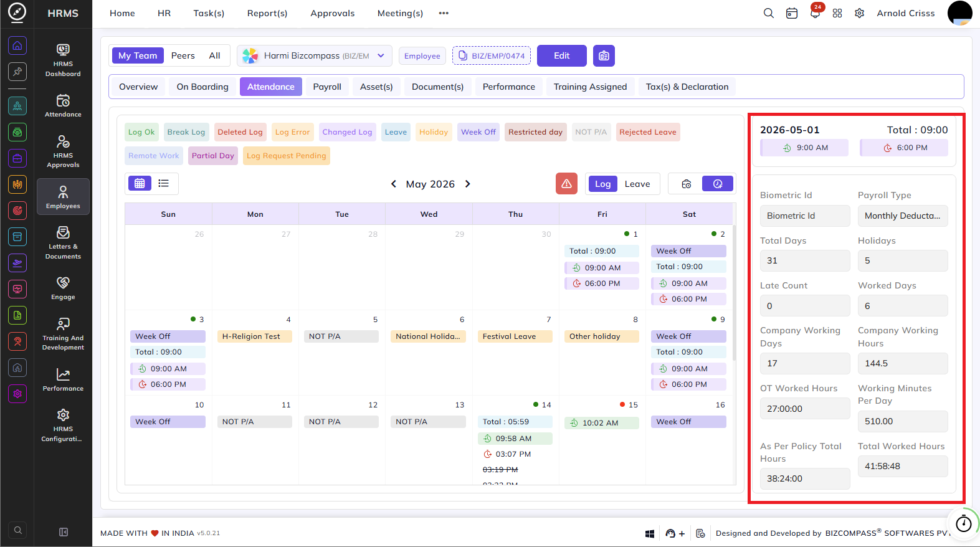Open the Meeting(s) menu
This screenshot has width=980, height=547.
pos(400,13)
